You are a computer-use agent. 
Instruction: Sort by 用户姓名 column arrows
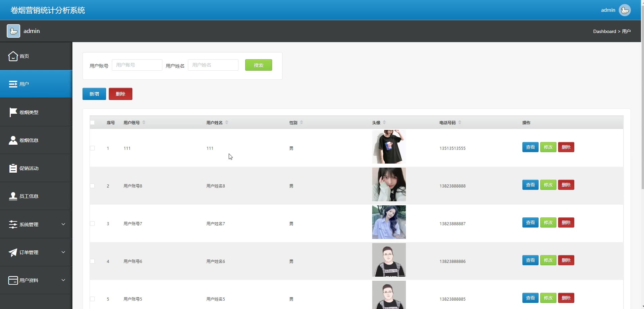pyautogui.click(x=227, y=123)
